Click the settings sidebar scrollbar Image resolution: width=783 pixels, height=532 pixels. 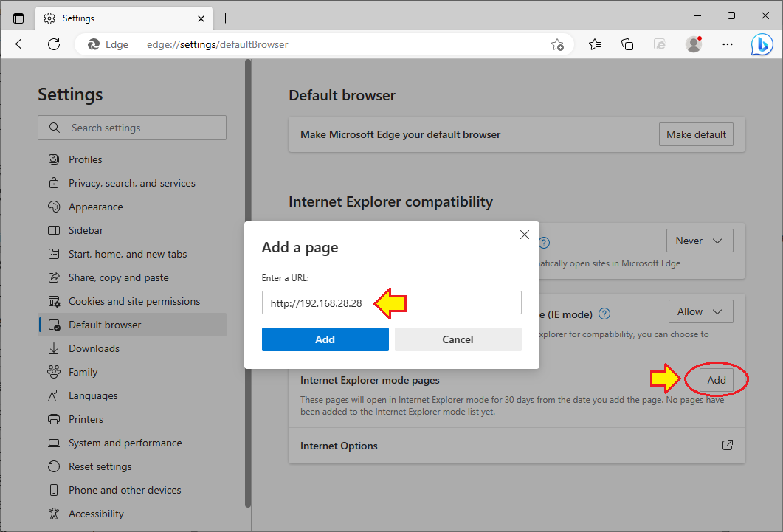click(248, 283)
